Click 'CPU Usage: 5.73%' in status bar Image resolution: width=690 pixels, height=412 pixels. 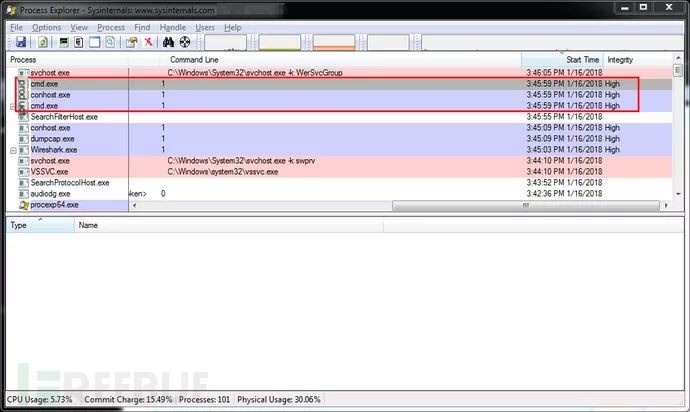(40, 400)
